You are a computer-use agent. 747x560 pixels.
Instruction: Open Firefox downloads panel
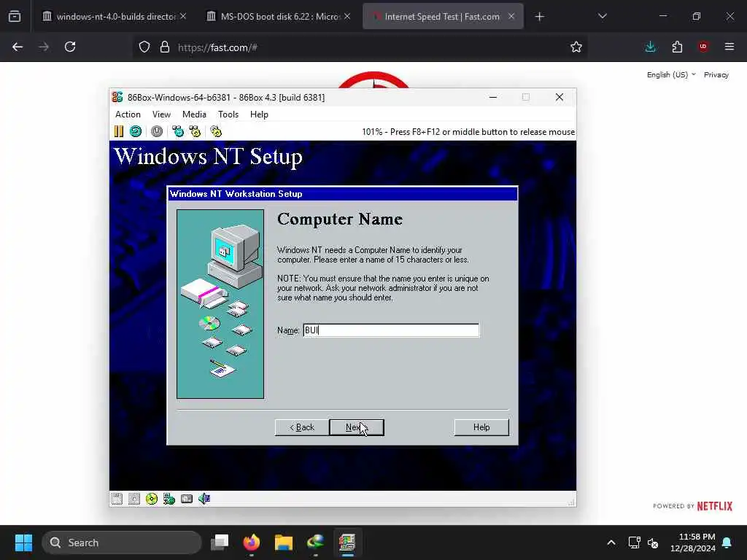(x=650, y=47)
